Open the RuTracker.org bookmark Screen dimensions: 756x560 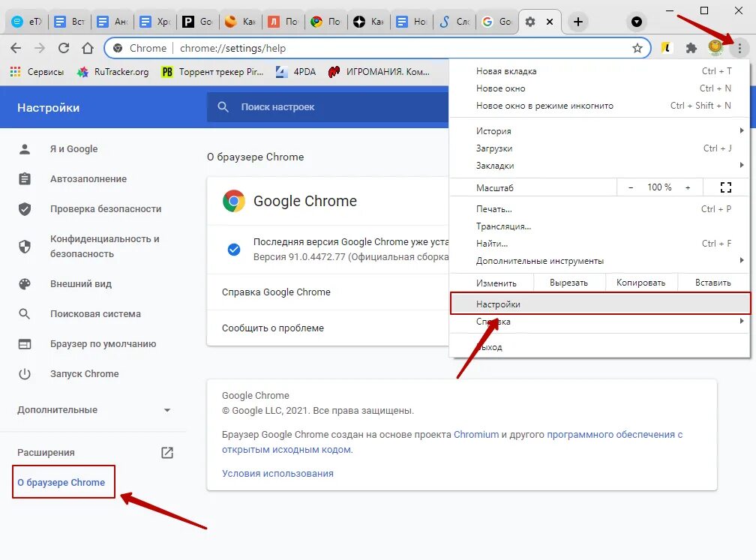[x=112, y=72]
